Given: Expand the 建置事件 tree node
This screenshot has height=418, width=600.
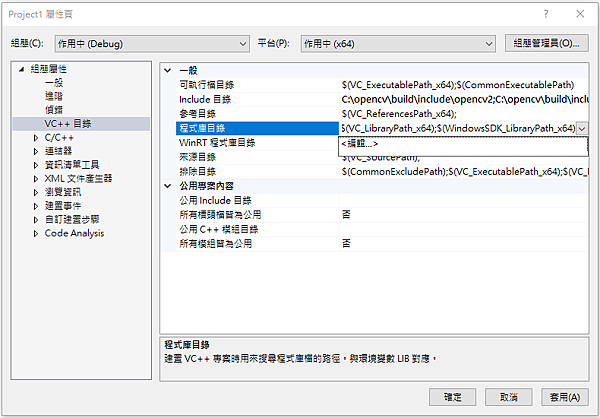Looking at the screenshot, I should [x=36, y=206].
